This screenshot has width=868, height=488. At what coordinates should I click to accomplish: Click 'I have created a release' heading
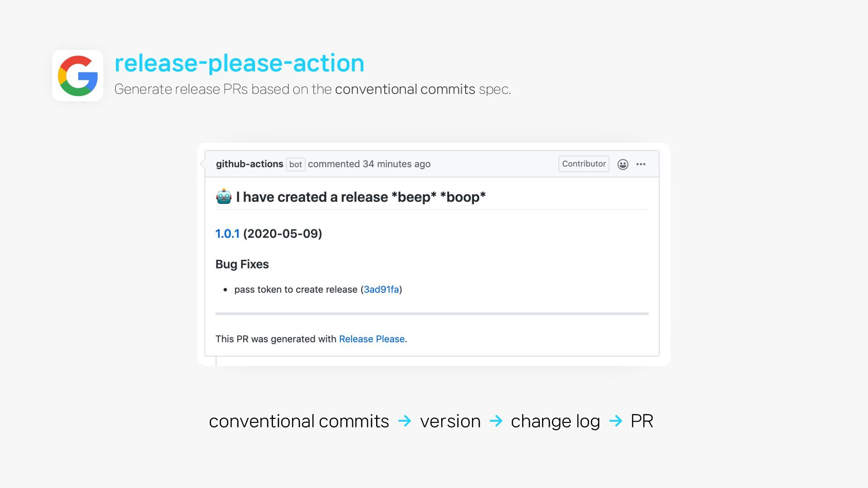tap(360, 197)
